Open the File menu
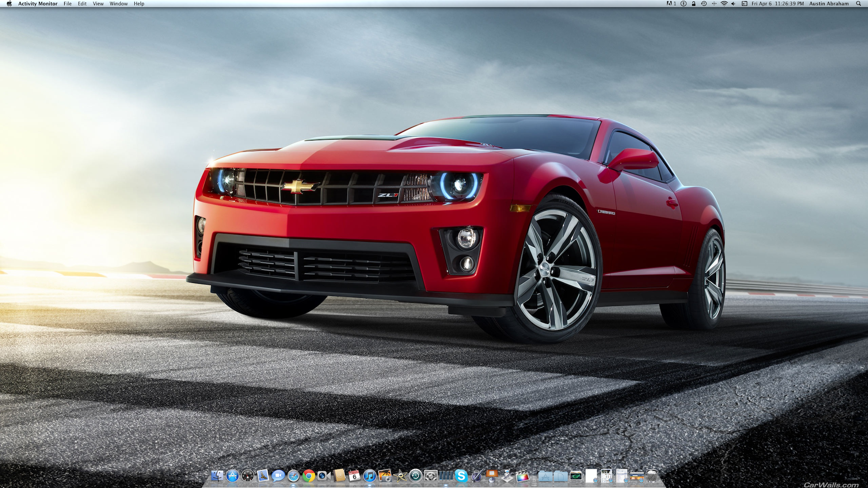Image resolution: width=868 pixels, height=488 pixels. (67, 4)
